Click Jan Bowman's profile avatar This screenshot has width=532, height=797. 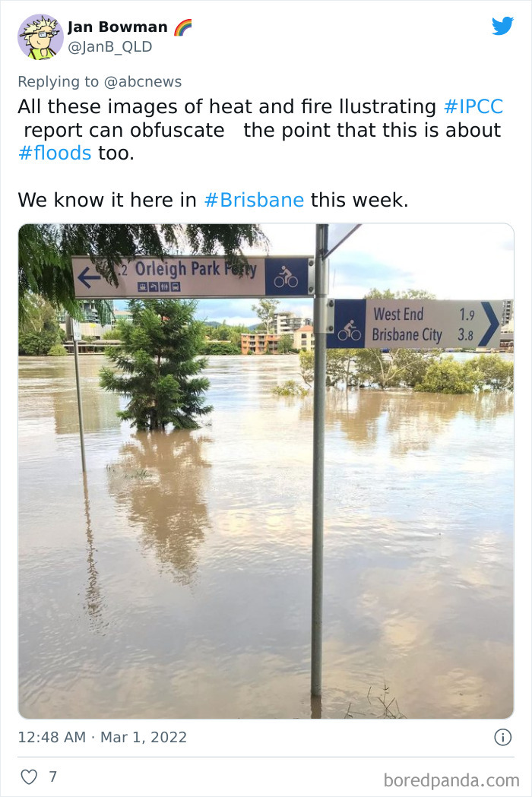(x=40, y=35)
